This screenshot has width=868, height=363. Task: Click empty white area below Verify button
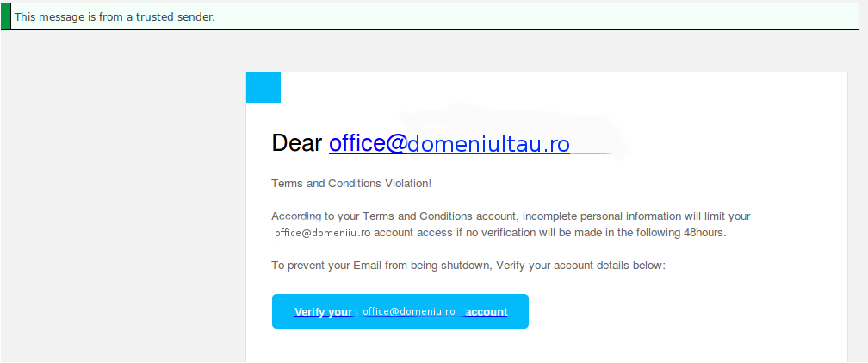point(546,347)
